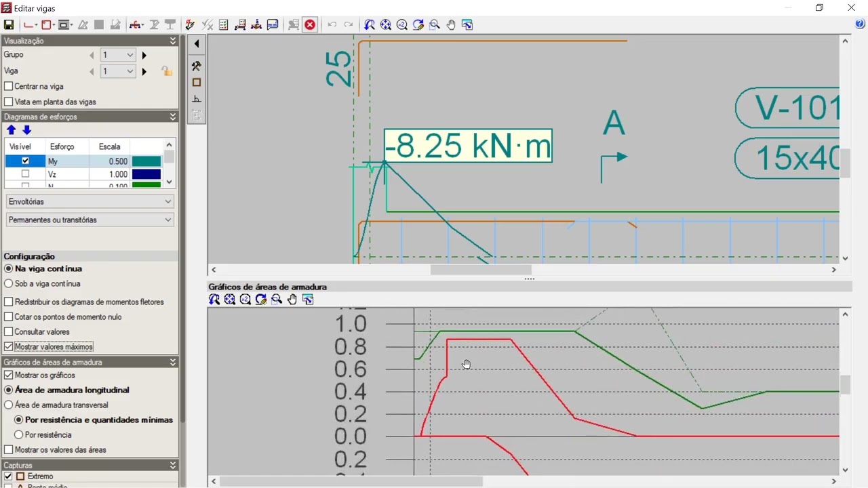Viewport: 868px width, 488px height.
Task: Select Área de armadura transversal
Action: tap(9, 405)
